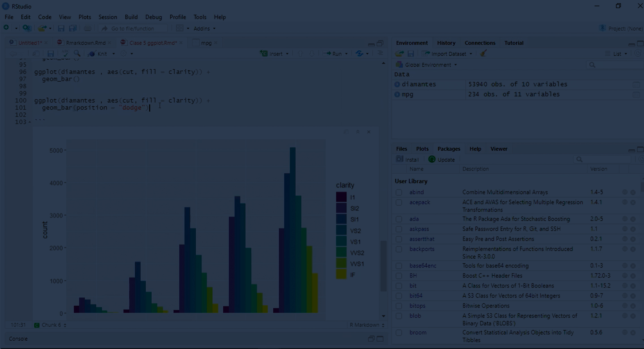
Task: Click the Open File folder icon in main toolbar
Action: tap(42, 28)
